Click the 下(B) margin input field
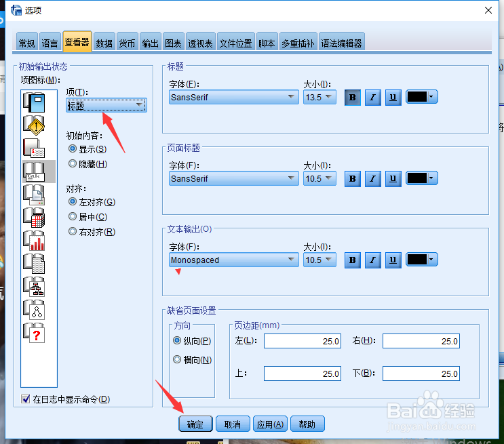This screenshot has width=504, height=444. pos(421,374)
